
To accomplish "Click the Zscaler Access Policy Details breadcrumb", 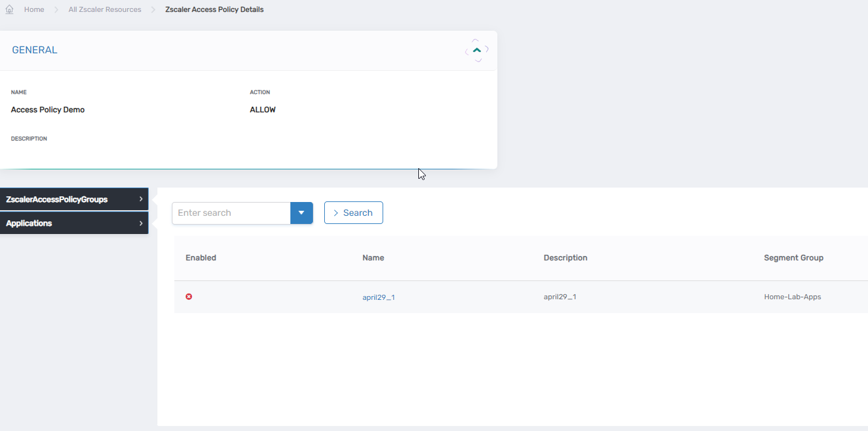I will [214, 10].
